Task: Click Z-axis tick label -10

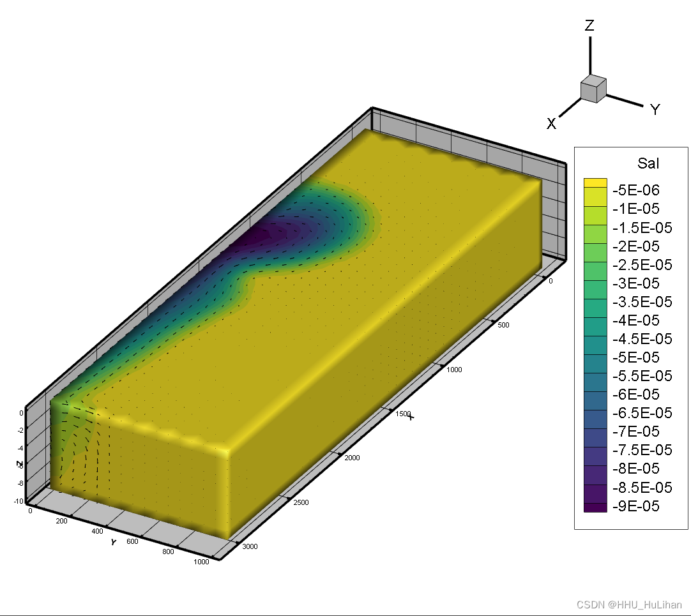Action: [19, 501]
